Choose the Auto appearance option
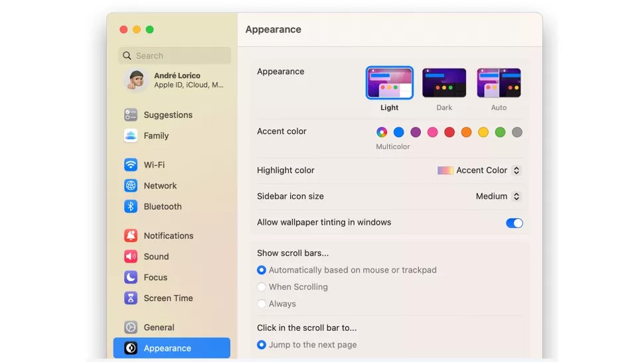The width and height of the screenshot is (644, 362). 499,84
